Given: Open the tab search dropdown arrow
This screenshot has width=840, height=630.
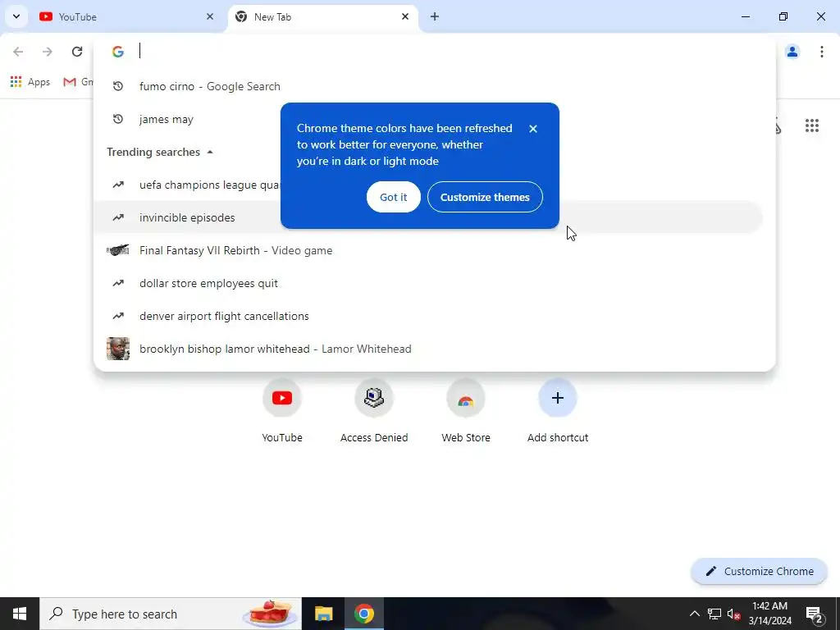Looking at the screenshot, I should coord(16,16).
